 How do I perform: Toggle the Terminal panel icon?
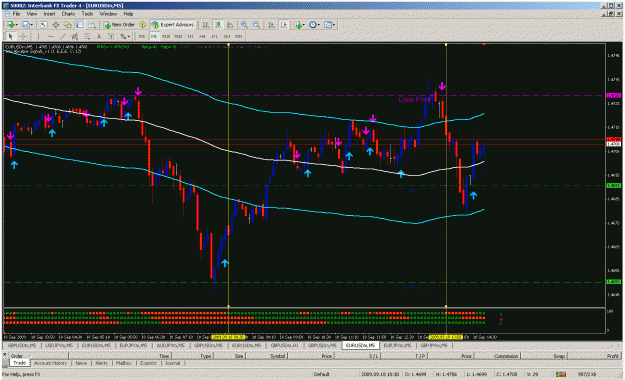[x=80, y=25]
